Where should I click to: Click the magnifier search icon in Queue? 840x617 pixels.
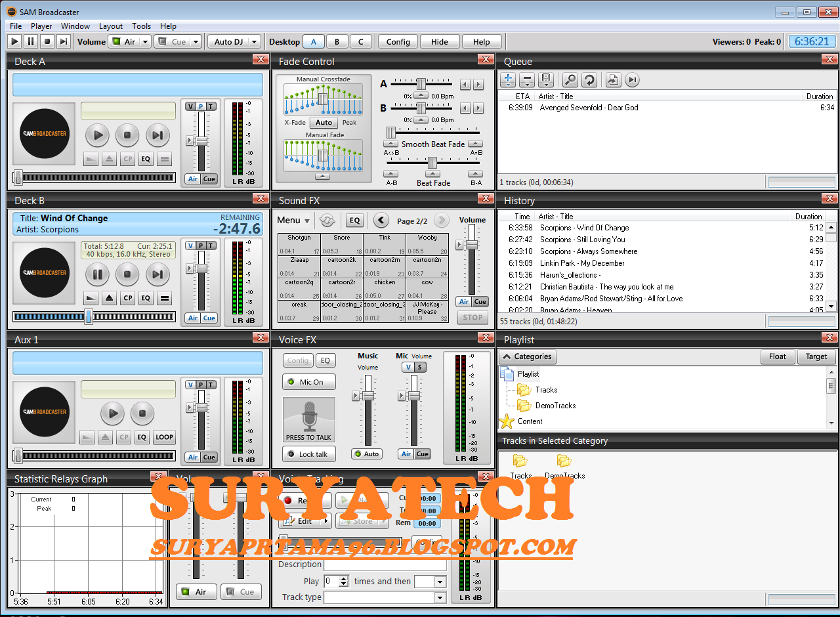(570, 80)
